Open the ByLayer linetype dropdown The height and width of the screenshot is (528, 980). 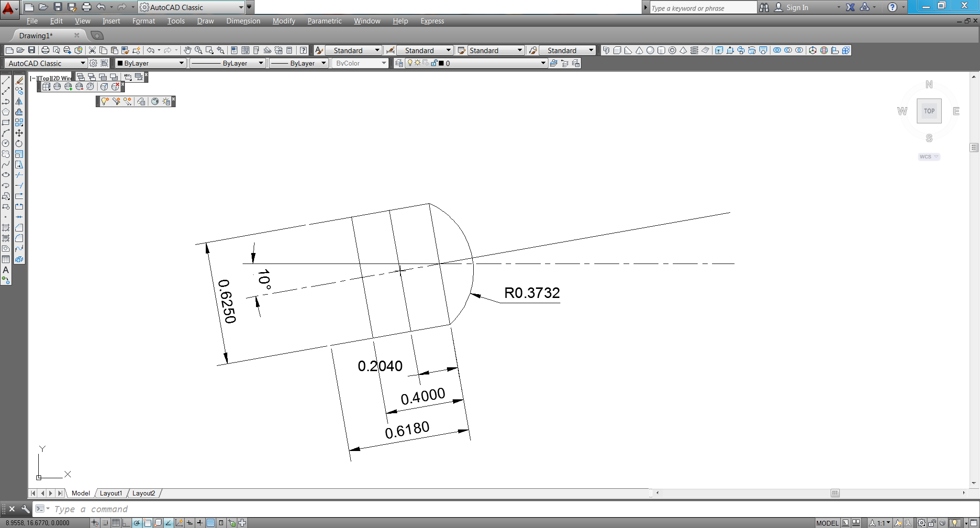[x=227, y=63]
